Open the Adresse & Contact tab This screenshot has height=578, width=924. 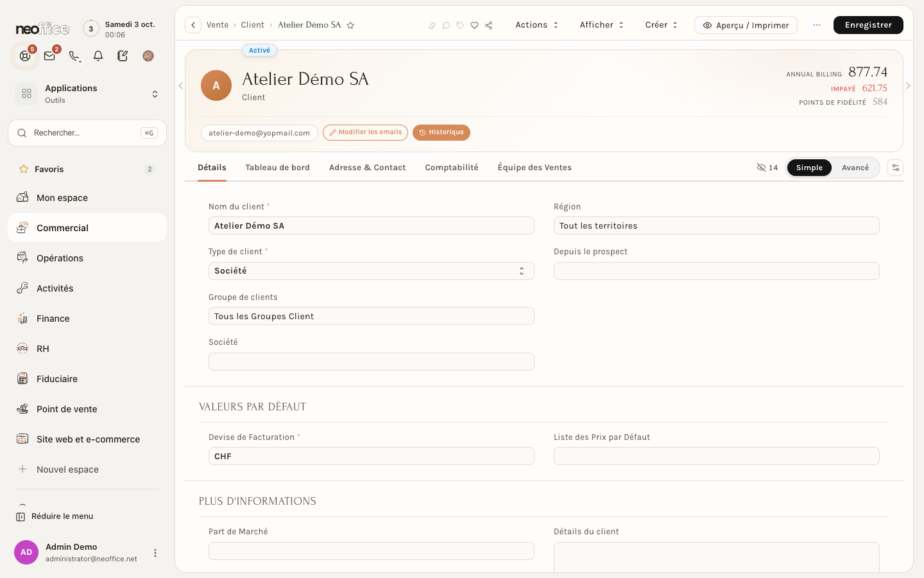coord(367,168)
